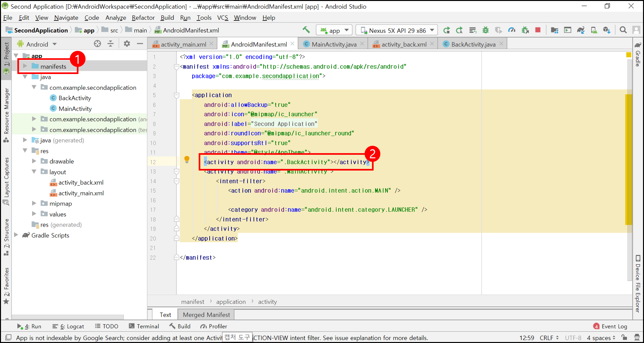
Task: Click the Collapse All icon in Project panel
Action: [111, 44]
